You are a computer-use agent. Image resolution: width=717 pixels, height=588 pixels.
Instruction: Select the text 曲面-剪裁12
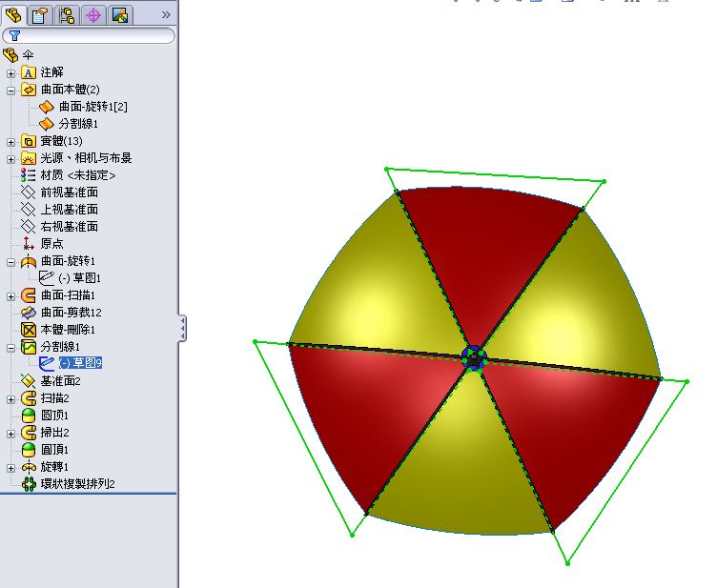(72, 313)
